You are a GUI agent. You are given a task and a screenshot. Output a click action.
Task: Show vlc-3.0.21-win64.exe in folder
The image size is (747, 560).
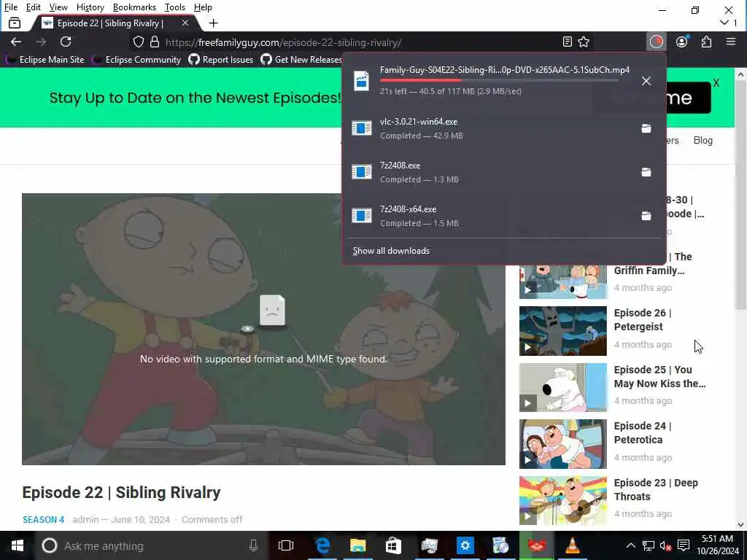646,128
